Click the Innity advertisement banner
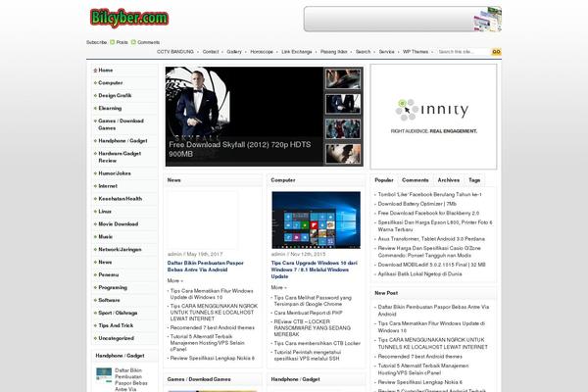The width and height of the screenshot is (588, 392). coord(433,117)
